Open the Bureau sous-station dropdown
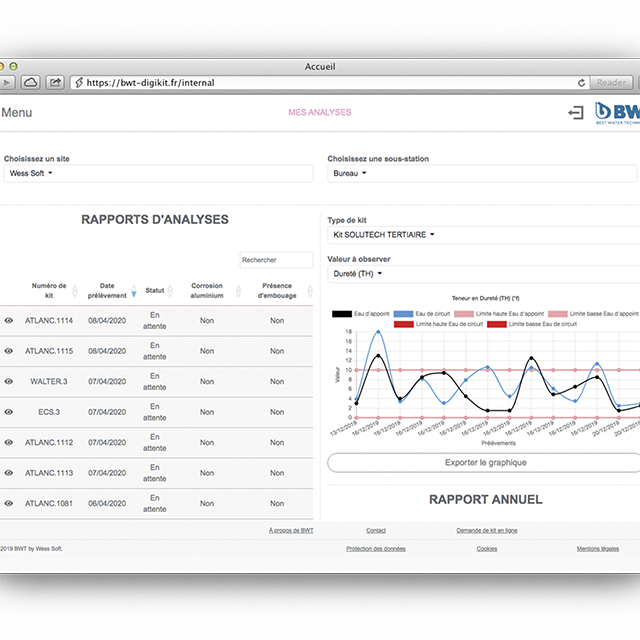Viewport: 640px width, 640px height. (x=350, y=173)
